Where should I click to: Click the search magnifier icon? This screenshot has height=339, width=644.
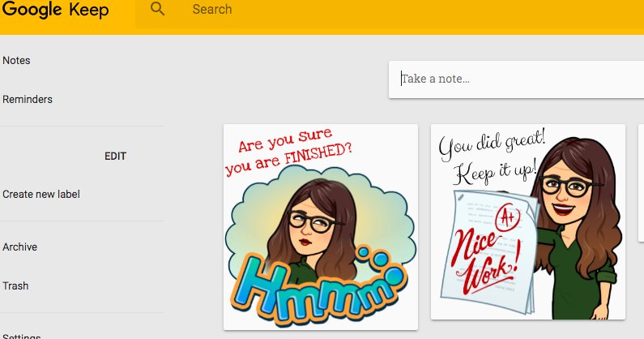point(157,9)
